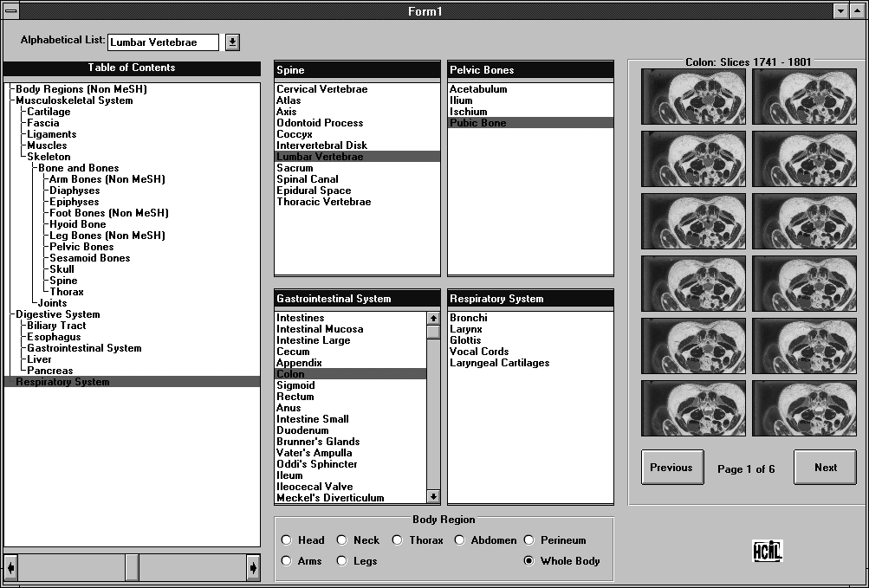This screenshot has height=588, width=869.
Task: Choose the Abdomen radio button
Action: pyautogui.click(x=459, y=540)
